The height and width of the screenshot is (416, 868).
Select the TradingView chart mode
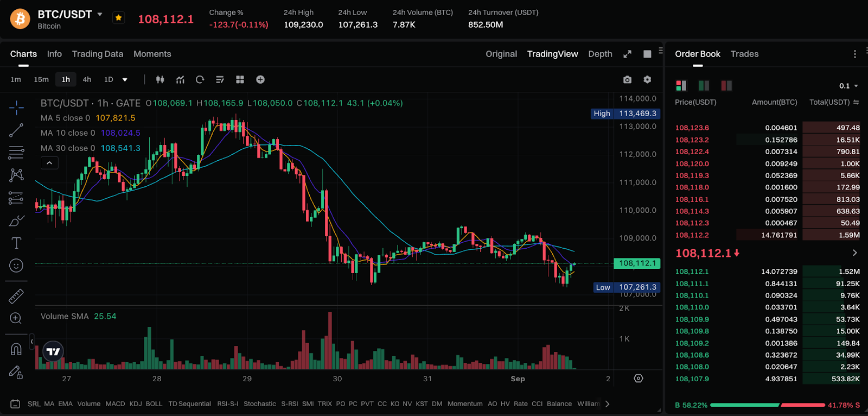pos(552,54)
